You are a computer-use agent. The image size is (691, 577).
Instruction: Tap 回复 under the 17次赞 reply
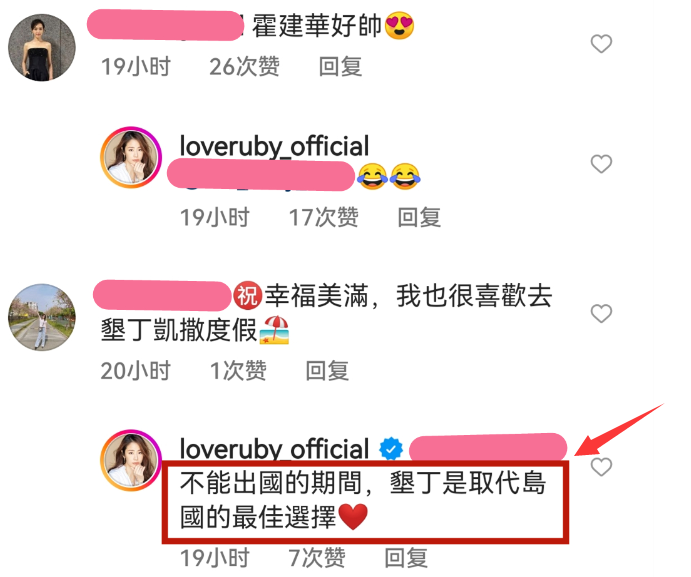pos(419,217)
